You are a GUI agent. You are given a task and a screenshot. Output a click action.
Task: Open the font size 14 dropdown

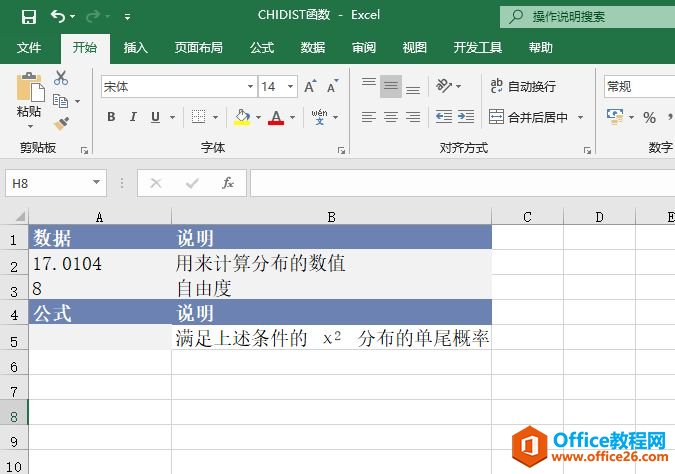click(x=291, y=87)
